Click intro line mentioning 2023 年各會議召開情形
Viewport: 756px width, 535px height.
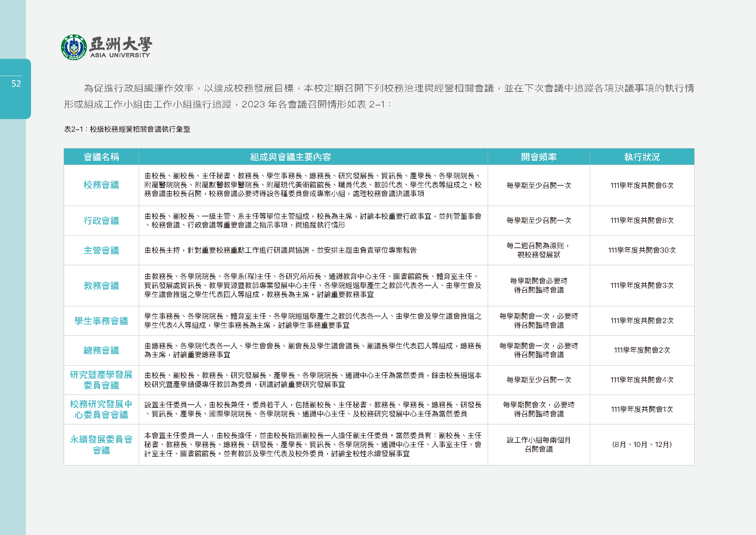[x=227, y=104]
